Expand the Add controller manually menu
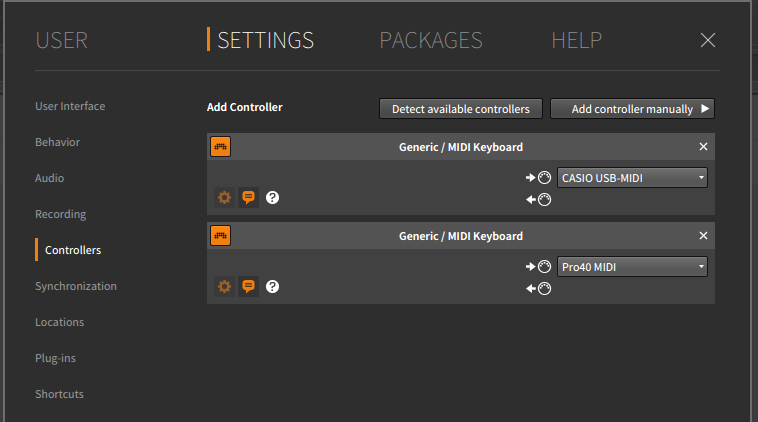This screenshot has width=758, height=422. pos(632,109)
